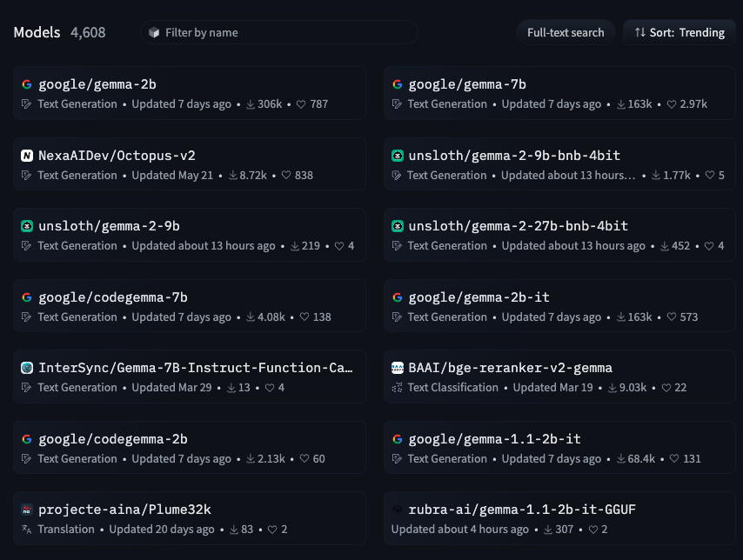Click the Text Classification icon on bge-reranker card
The height and width of the screenshot is (560, 743).
pyautogui.click(x=397, y=388)
